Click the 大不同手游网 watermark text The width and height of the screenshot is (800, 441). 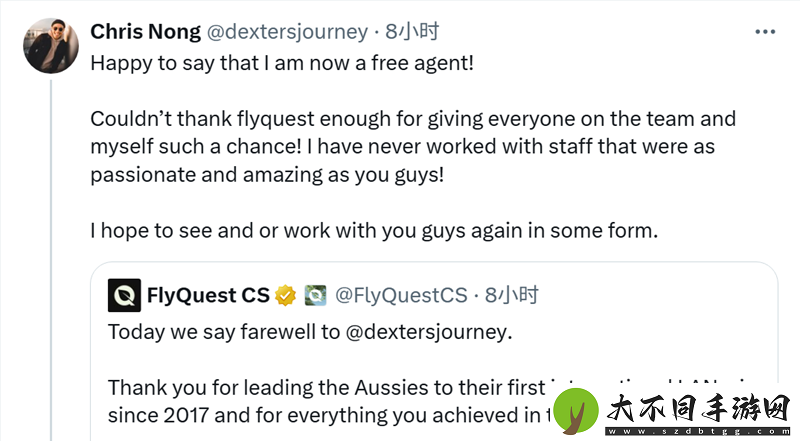pos(698,409)
